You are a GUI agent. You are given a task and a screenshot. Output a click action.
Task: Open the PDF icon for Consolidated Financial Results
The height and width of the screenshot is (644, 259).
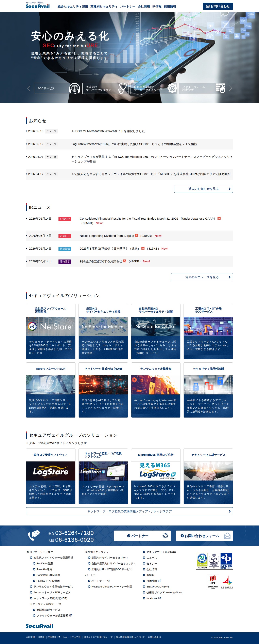click(x=219, y=218)
